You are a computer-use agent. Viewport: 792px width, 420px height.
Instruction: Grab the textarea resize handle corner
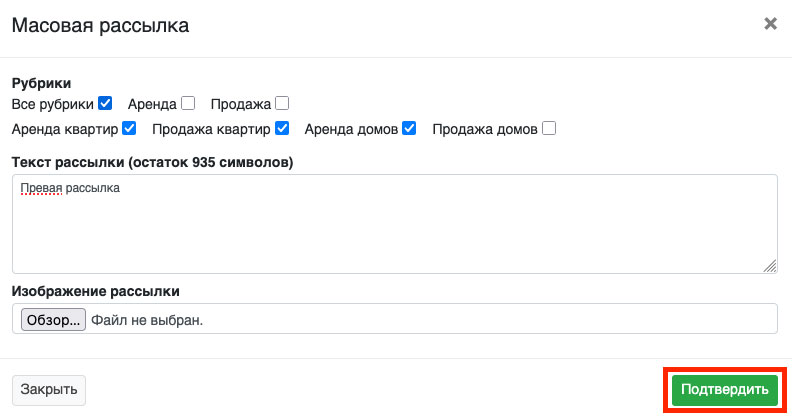click(770, 266)
